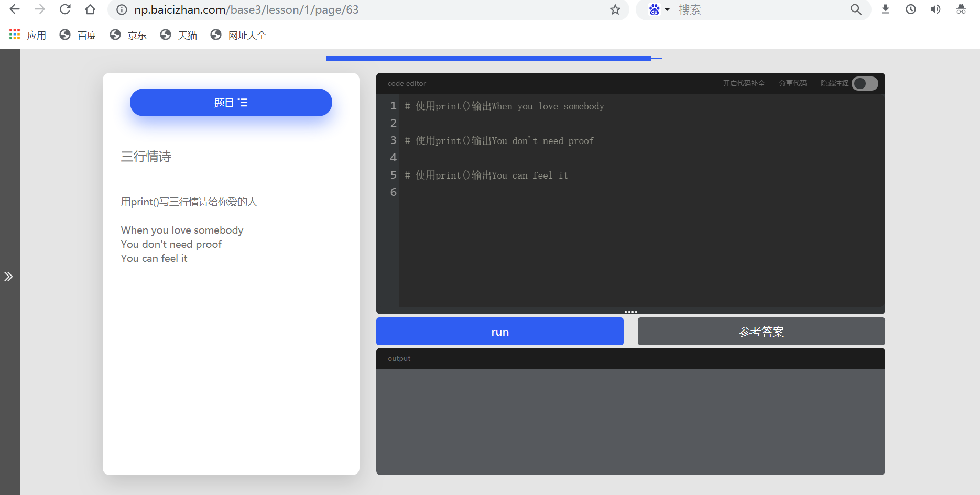Click the lesson progress bar

[494, 58]
